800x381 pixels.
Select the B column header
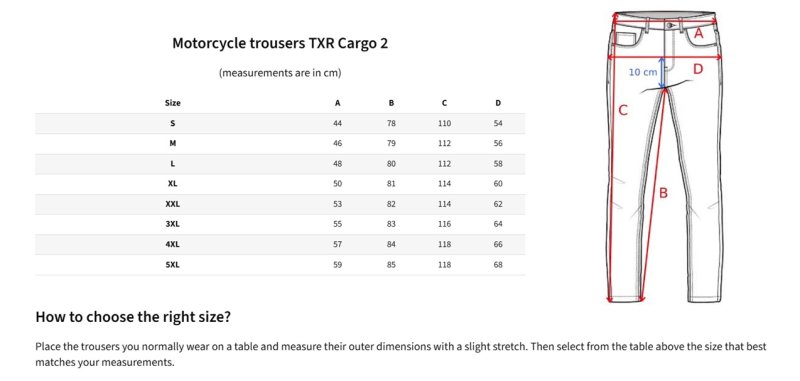pyautogui.click(x=391, y=103)
